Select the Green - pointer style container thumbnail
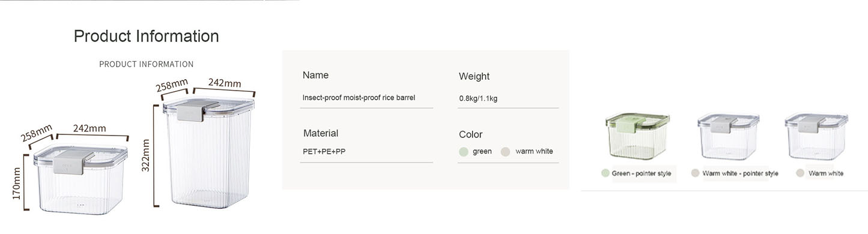868x234 pixels. pyautogui.click(x=637, y=136)
